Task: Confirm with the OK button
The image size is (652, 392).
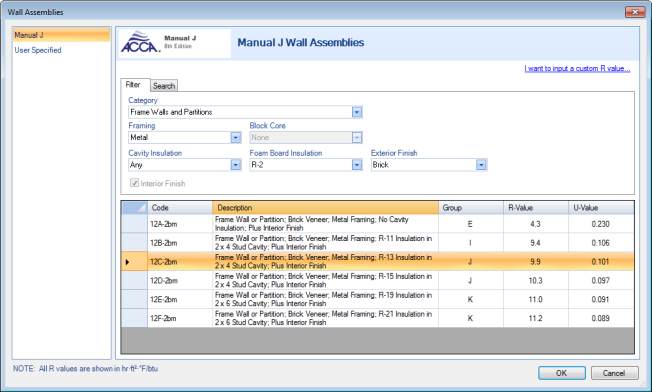Action: [562, 373]
